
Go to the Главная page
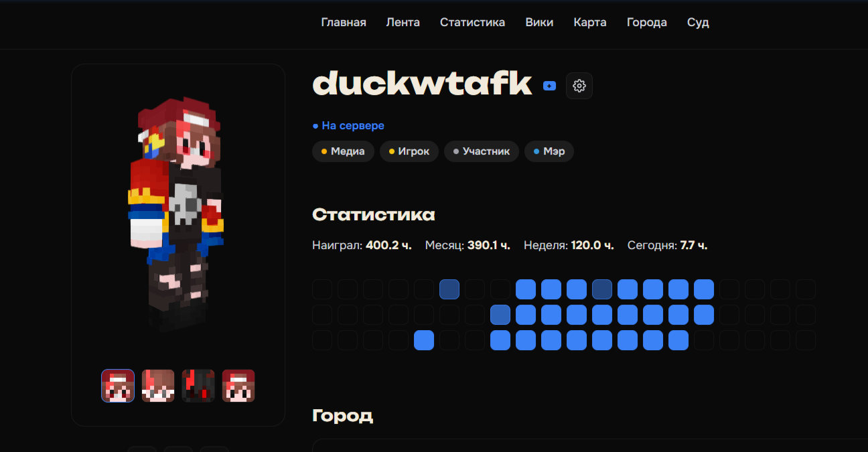pyautogui.click(x=344, y=22)
